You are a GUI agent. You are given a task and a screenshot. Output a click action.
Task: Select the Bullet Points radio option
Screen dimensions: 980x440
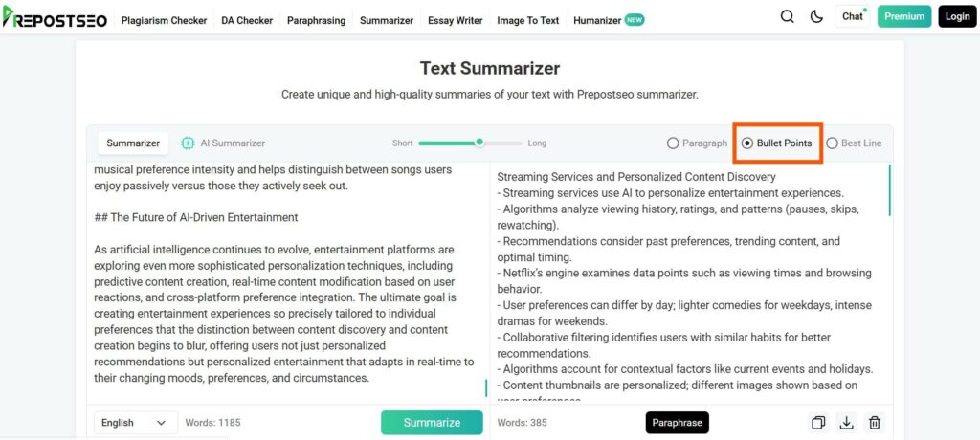[747, 143]
